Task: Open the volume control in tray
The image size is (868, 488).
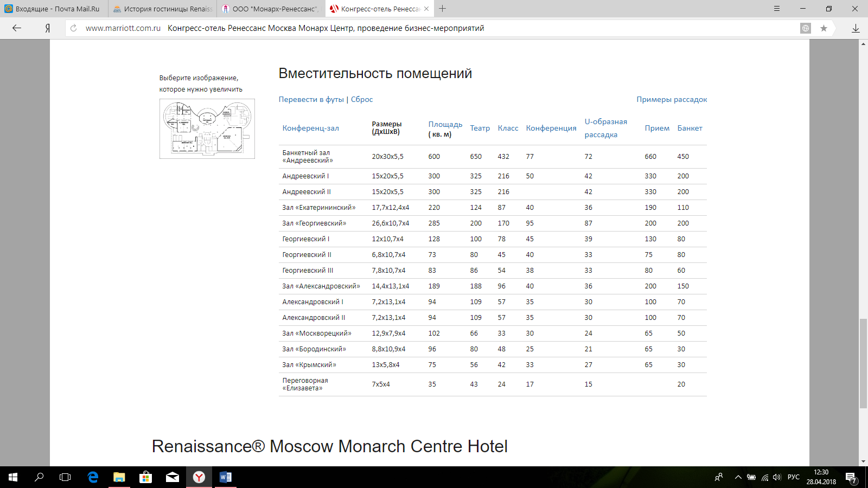Action: click(x=777, y=477)
